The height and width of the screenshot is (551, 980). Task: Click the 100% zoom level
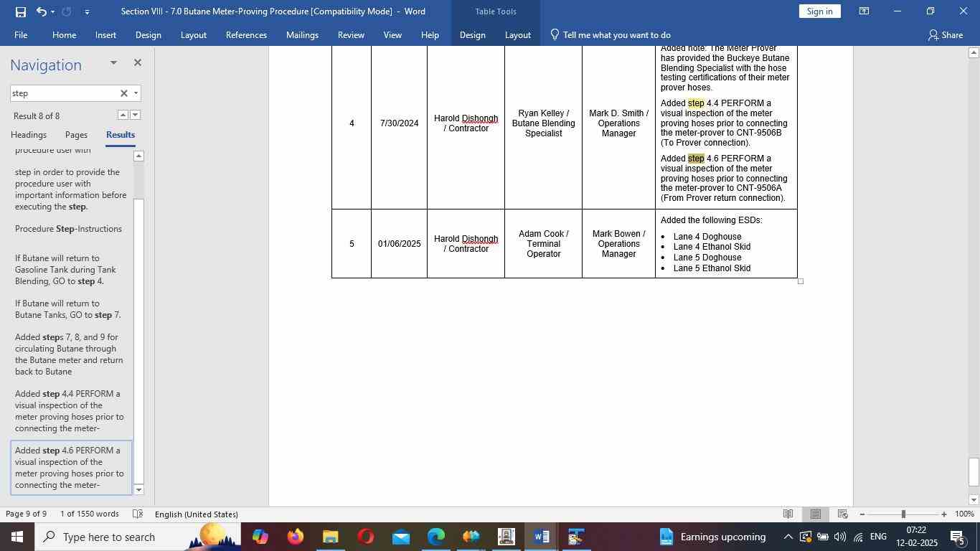point(964,514)
